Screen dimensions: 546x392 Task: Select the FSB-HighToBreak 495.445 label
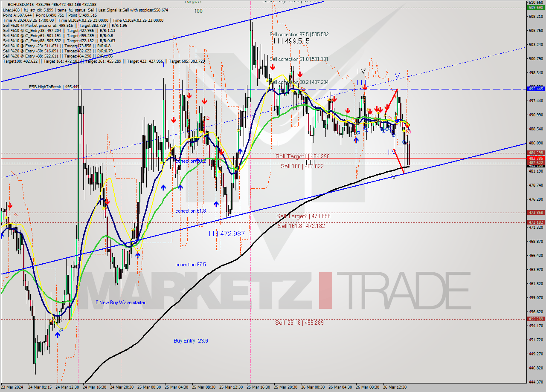[x=55, y=87]
